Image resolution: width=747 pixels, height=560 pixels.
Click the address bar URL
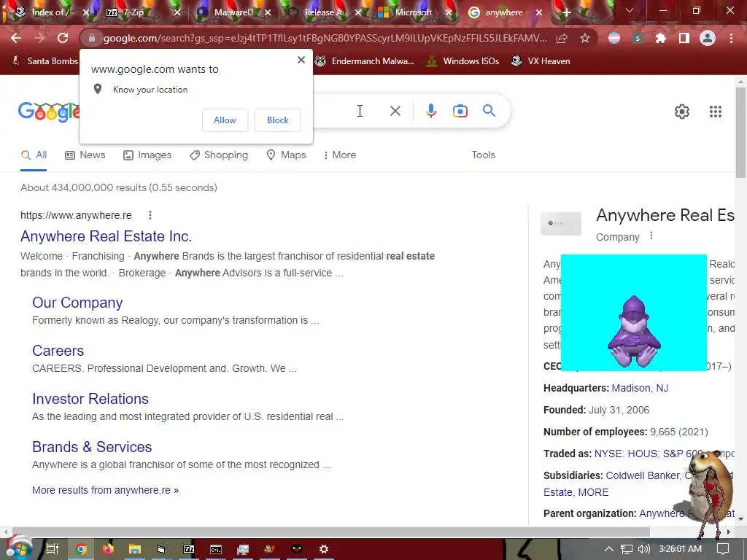click(325, 38)
